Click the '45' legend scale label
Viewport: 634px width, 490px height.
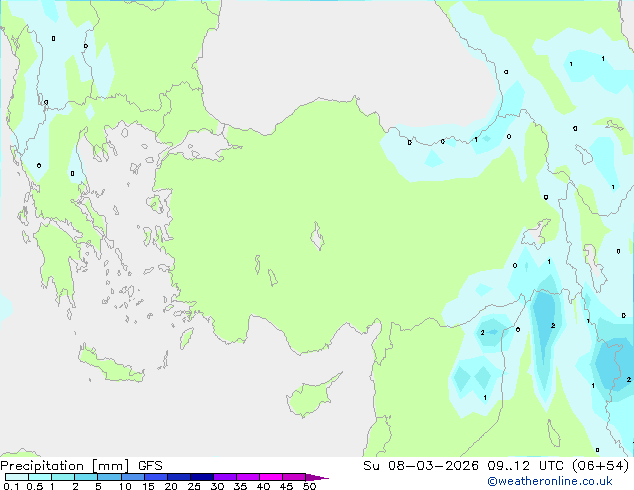click(x=286, y=486)
